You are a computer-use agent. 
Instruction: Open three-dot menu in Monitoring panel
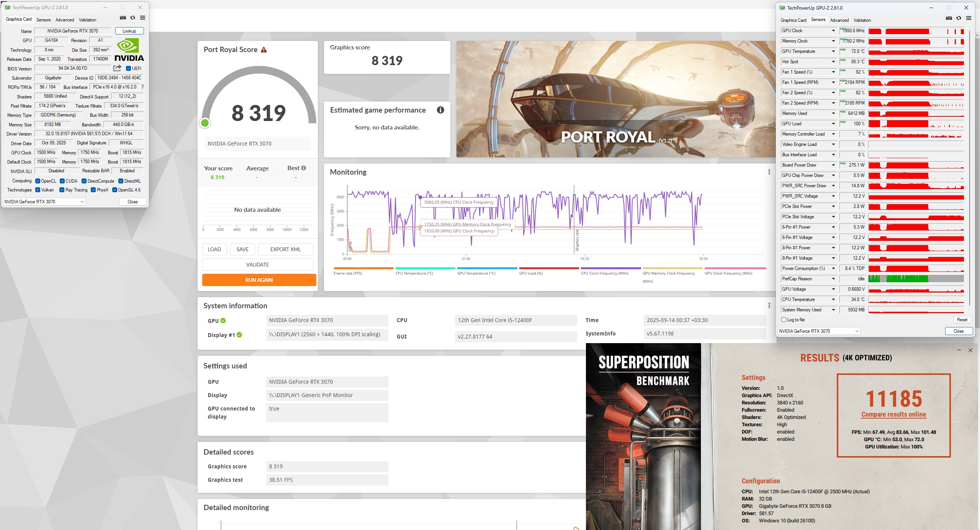coord(769,172)
